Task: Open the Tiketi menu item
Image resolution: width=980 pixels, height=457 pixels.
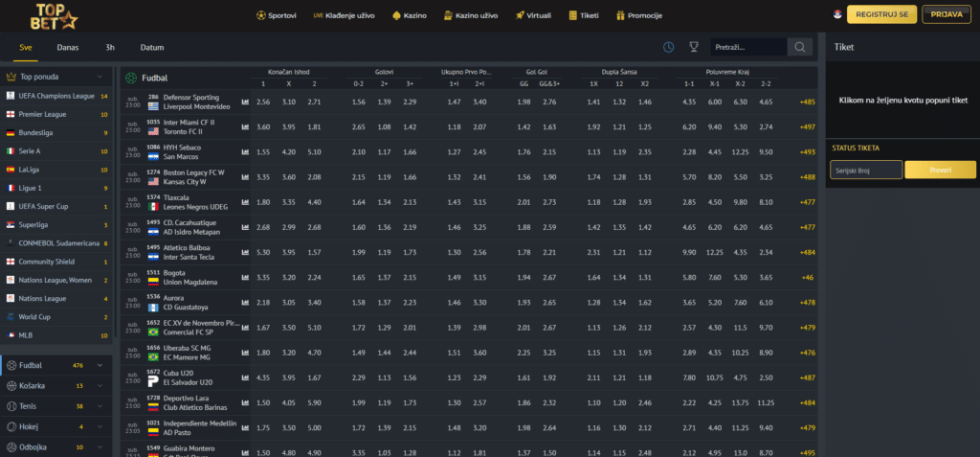Action: [584, 15]
